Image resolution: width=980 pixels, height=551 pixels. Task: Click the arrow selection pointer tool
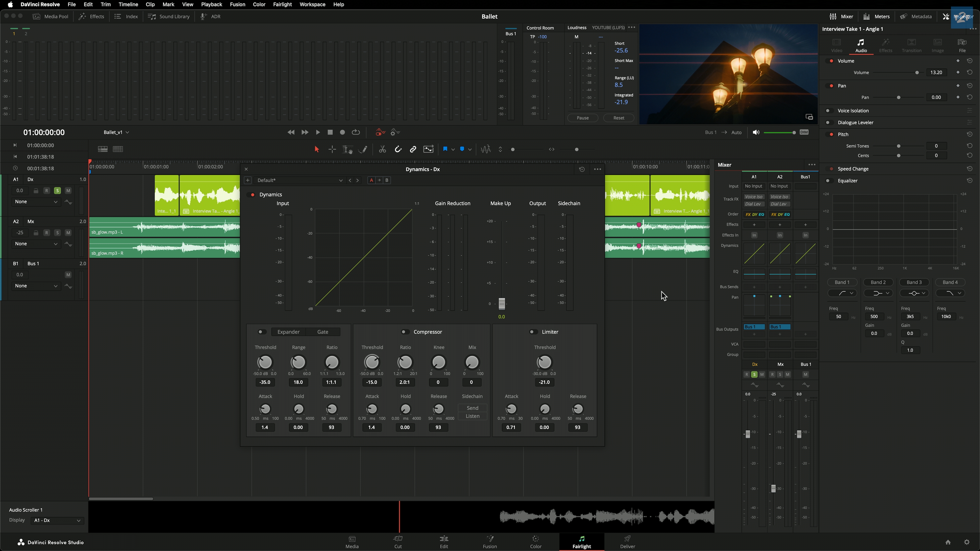316,149
